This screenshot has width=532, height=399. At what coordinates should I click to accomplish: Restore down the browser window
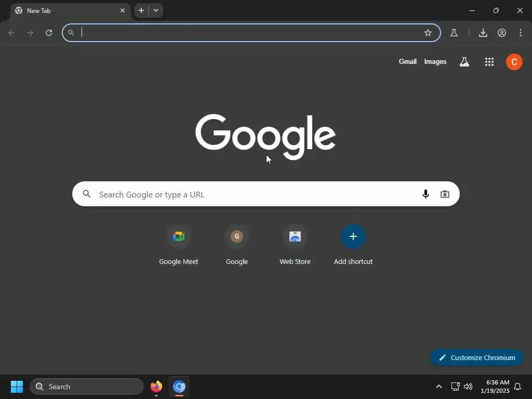click(x=496, y=10)
